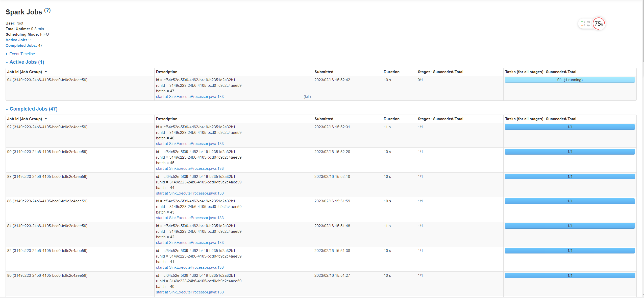Sort Completed Jobs by Description column header
644x298 pixels.
coord(166,119)
